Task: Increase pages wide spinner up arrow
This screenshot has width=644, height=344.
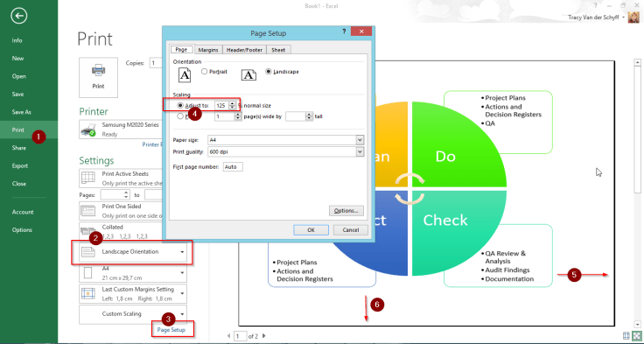Action: click(x=238, y=115)
